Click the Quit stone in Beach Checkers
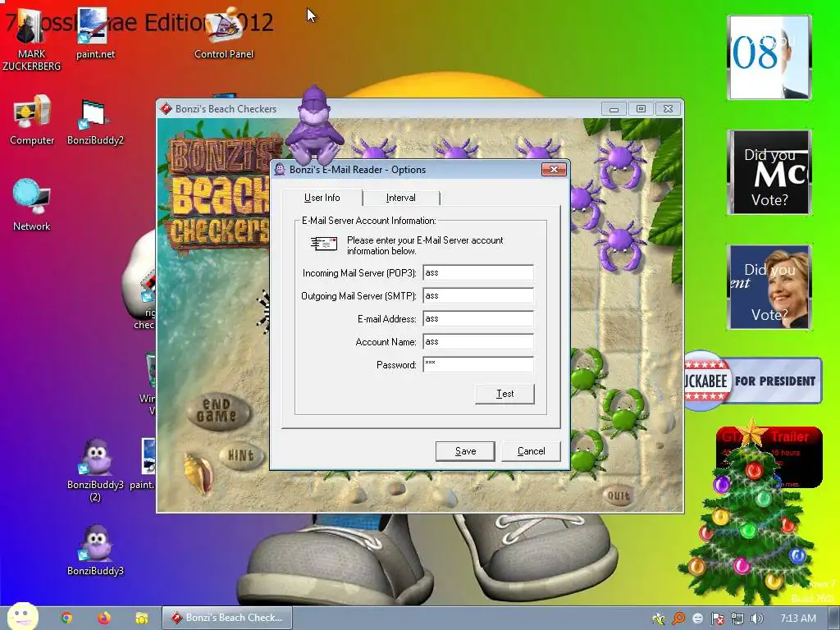 tap(619, 496)
